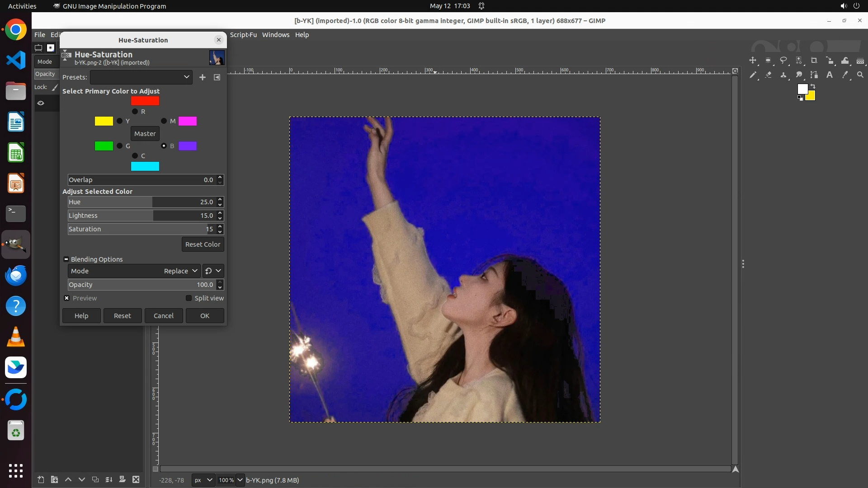
Task: Select the Free Select lasso tool
Action: pyautogui.click(x=783, y=61)
